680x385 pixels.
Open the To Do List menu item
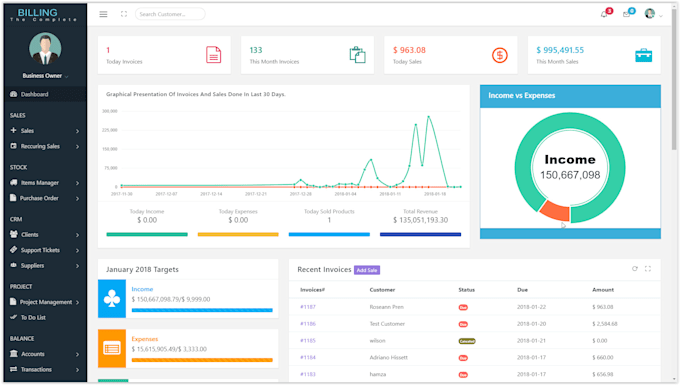point(45,317)
